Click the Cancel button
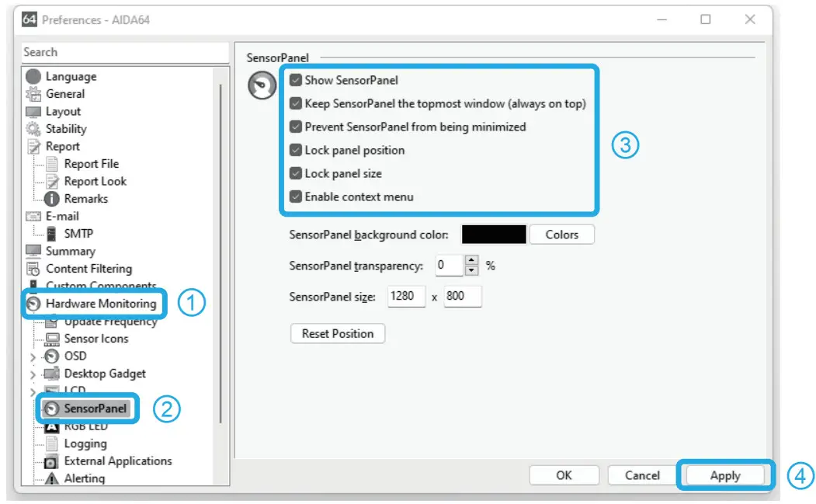The width and height of the screenshot is (816, 504). point(642,475)
